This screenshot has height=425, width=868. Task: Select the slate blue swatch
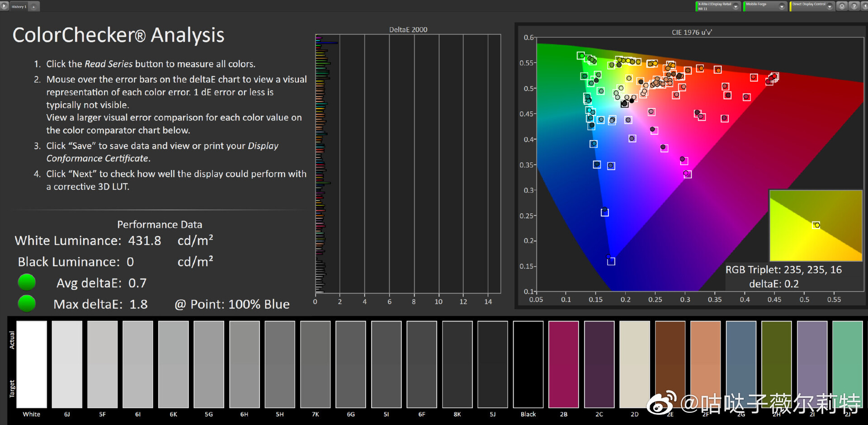coord(741,364)
